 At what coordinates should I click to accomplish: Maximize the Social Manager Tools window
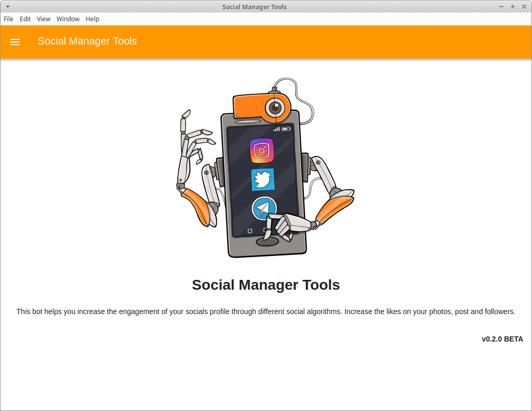click(x=513, y=7)
